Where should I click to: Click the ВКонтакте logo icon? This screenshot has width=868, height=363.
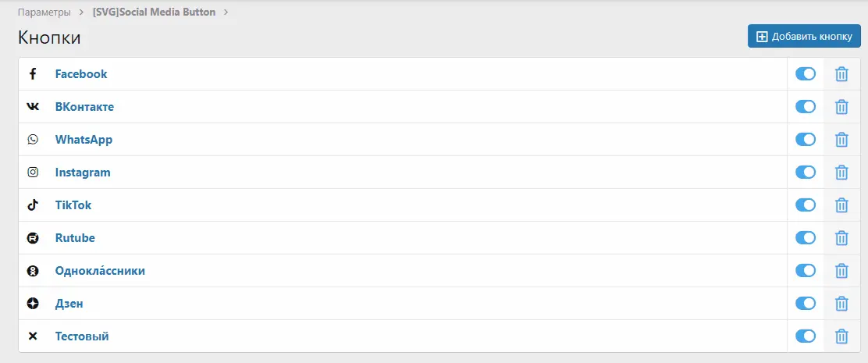click(x=33, y=107)
